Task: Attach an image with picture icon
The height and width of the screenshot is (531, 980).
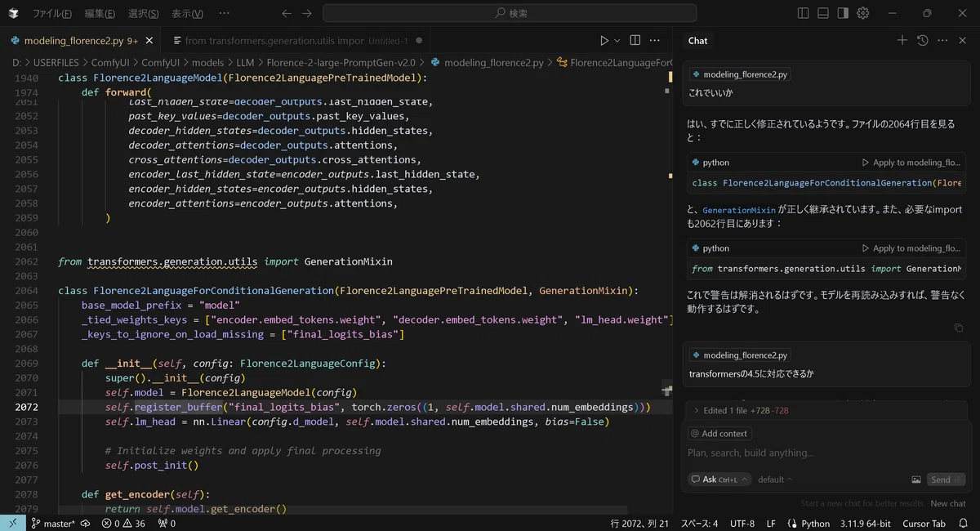Action: (x=916, y=480)
